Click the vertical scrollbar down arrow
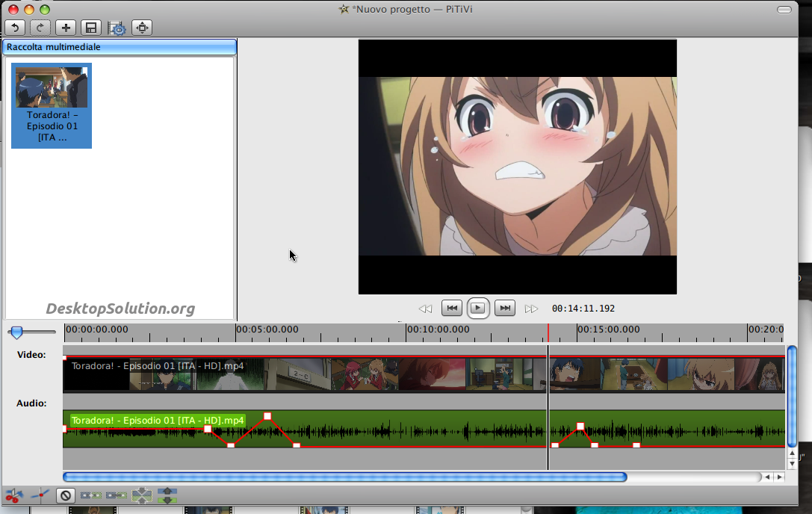Viewport: 812px width, 514px height. click(792, 464)
